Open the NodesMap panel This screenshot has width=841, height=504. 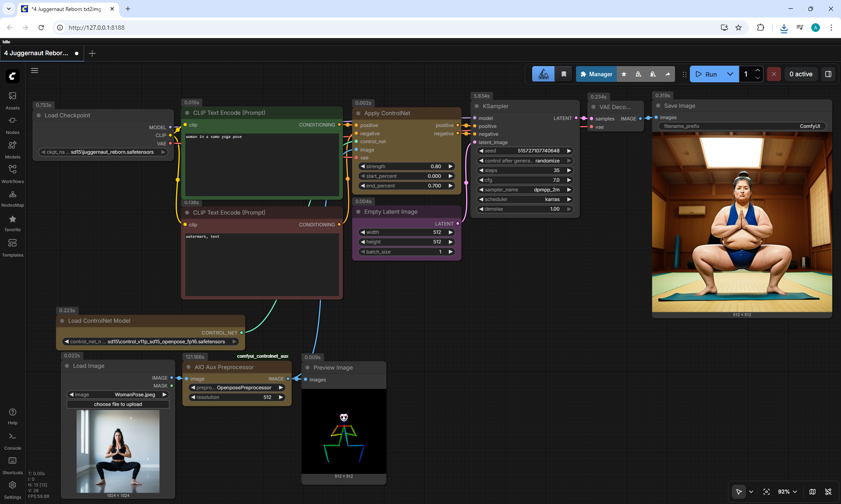click(12, 199)
